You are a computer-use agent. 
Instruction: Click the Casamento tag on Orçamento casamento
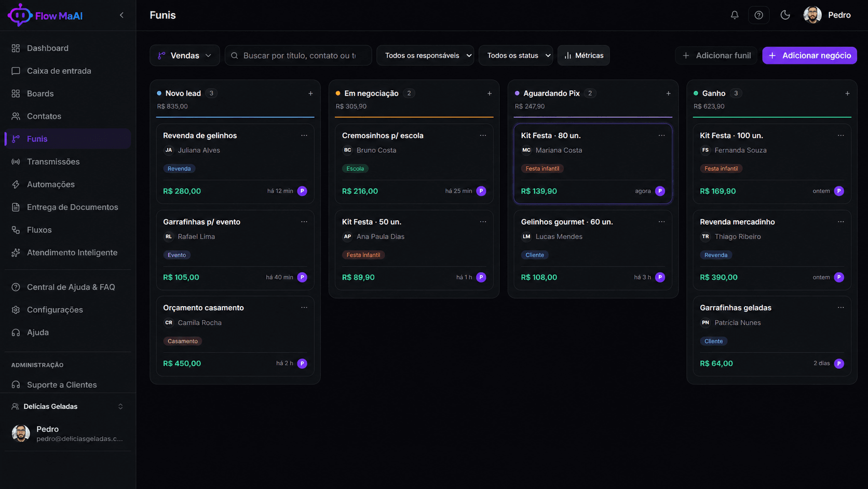(x=183, y=341)
